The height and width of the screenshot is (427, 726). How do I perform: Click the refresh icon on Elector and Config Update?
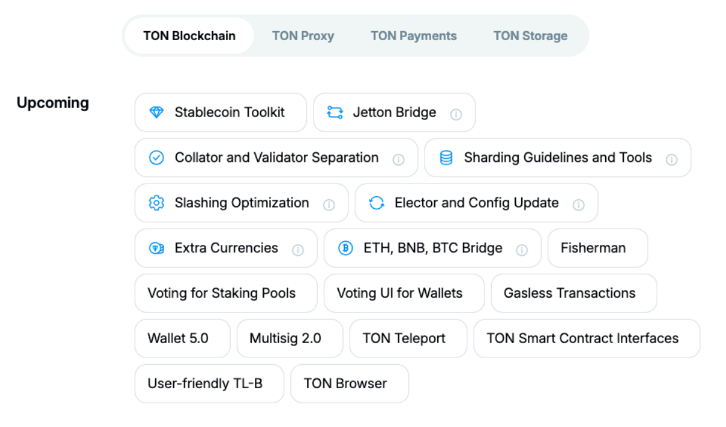coord(376,203)
